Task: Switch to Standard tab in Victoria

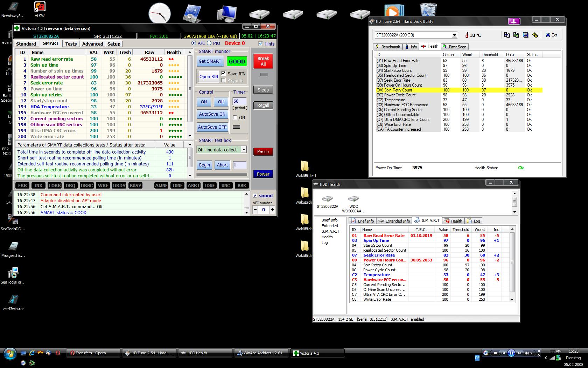Action: [26, 44]
